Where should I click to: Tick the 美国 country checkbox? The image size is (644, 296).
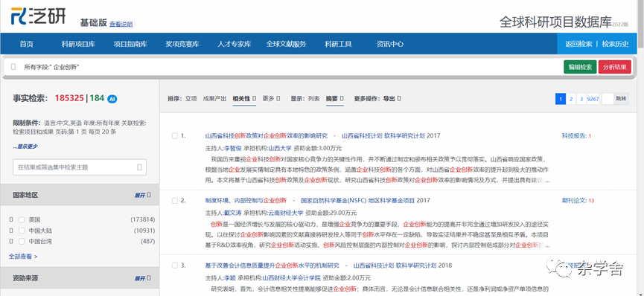pos(22,219)
